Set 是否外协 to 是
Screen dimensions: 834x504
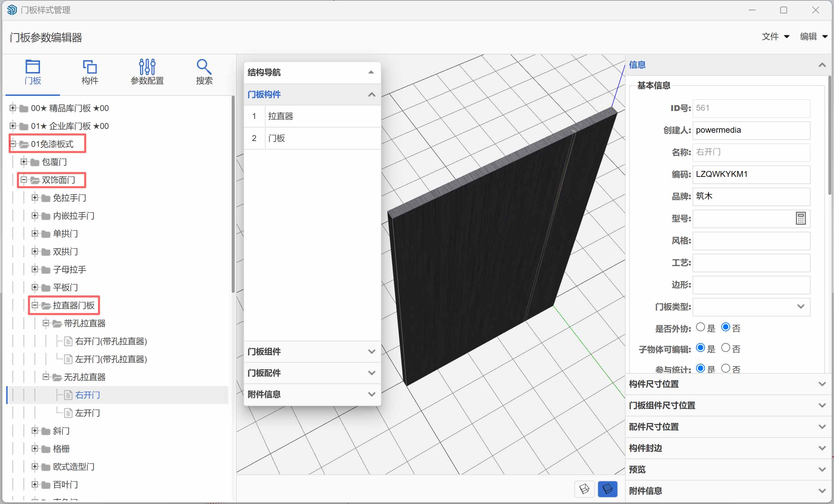(700, 327)
